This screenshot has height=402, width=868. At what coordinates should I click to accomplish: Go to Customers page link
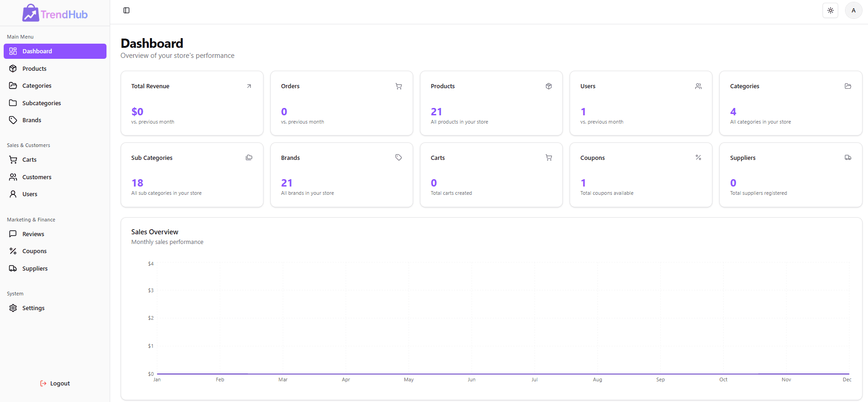55,177
